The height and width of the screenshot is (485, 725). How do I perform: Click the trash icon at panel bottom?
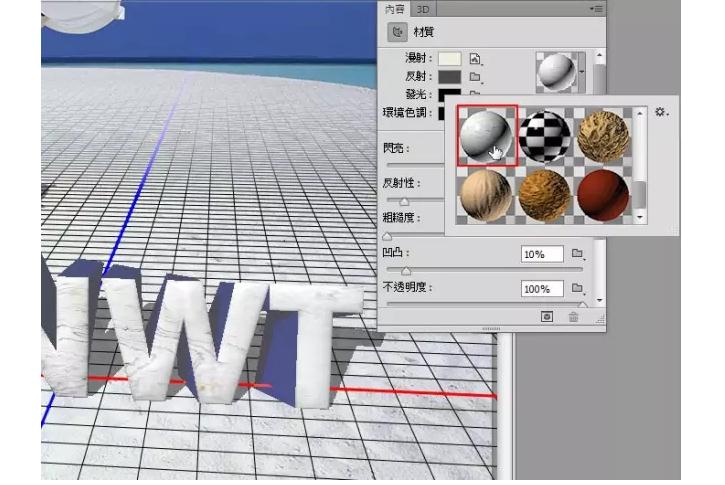(573, 317)
